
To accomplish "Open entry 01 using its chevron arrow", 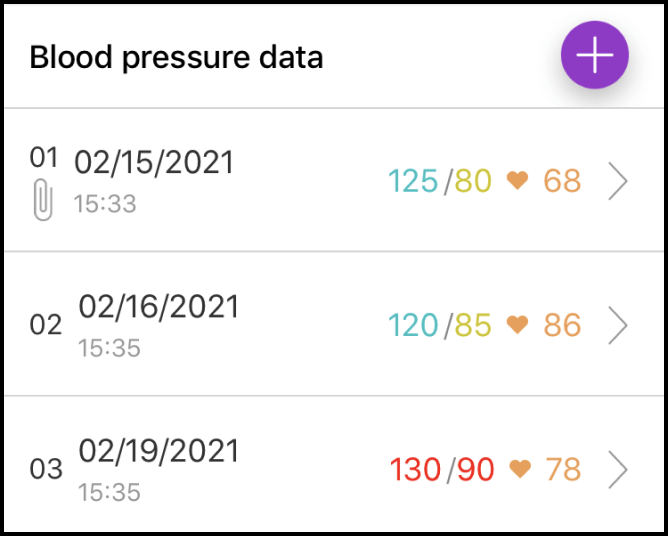I will [618, 181].
